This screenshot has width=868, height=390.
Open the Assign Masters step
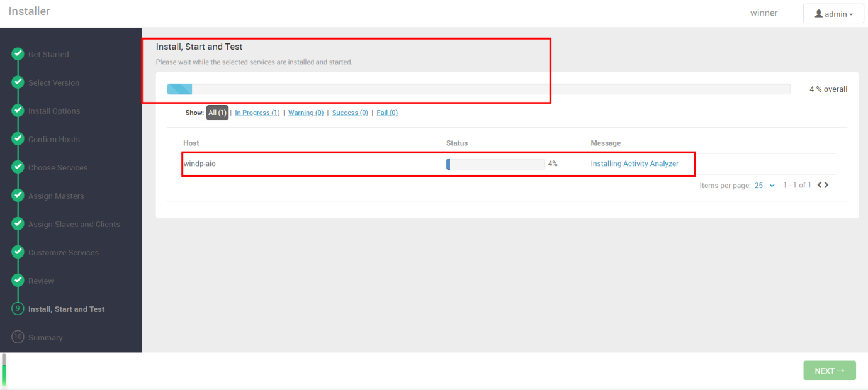[56, 196]
